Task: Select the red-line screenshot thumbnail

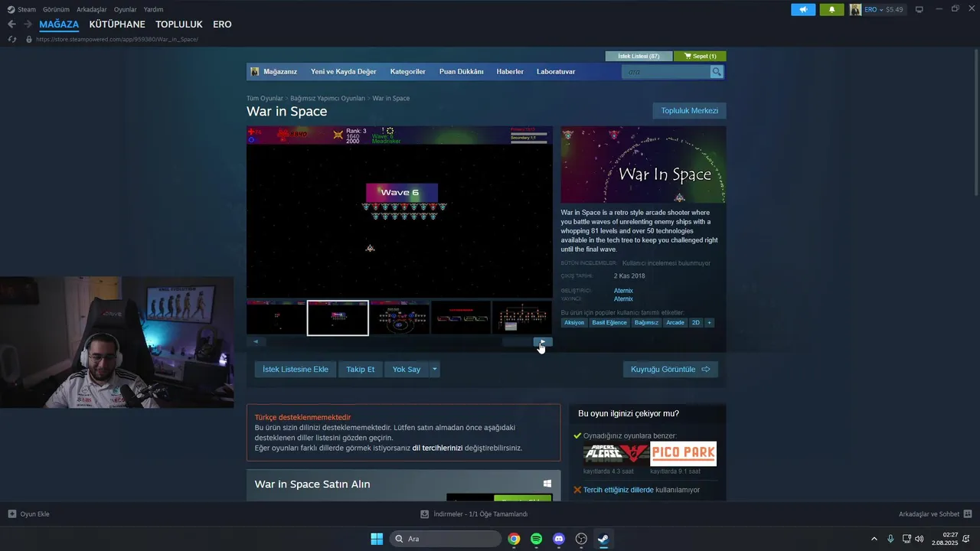Action: click(461, 318)
